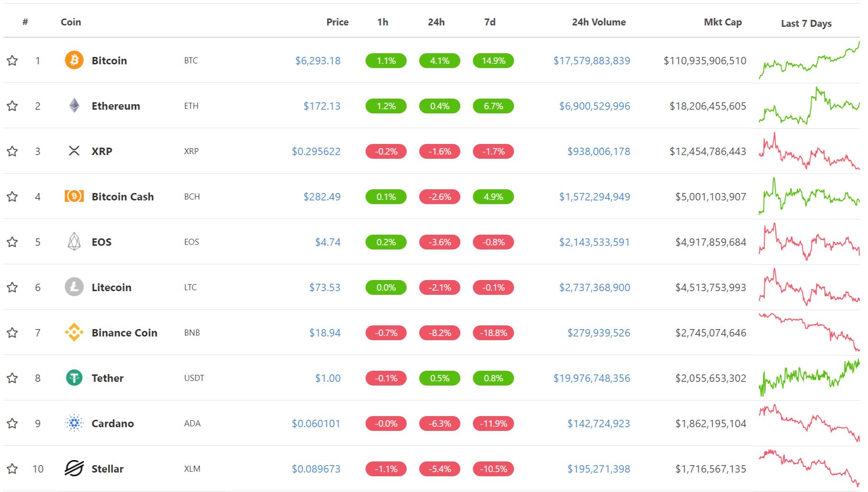The image size is (868, 492).
Task: Star the Cardano row
Action: (x=12, y=423)
